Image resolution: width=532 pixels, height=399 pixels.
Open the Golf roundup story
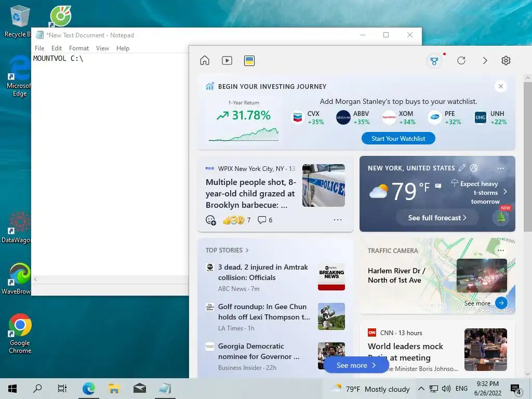[x=264, y=312]
